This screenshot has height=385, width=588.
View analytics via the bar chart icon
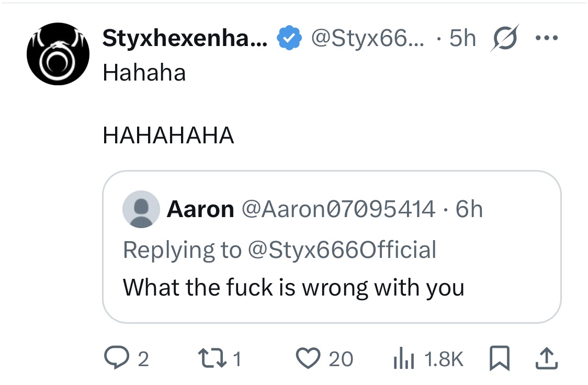[x=404, y=358]
